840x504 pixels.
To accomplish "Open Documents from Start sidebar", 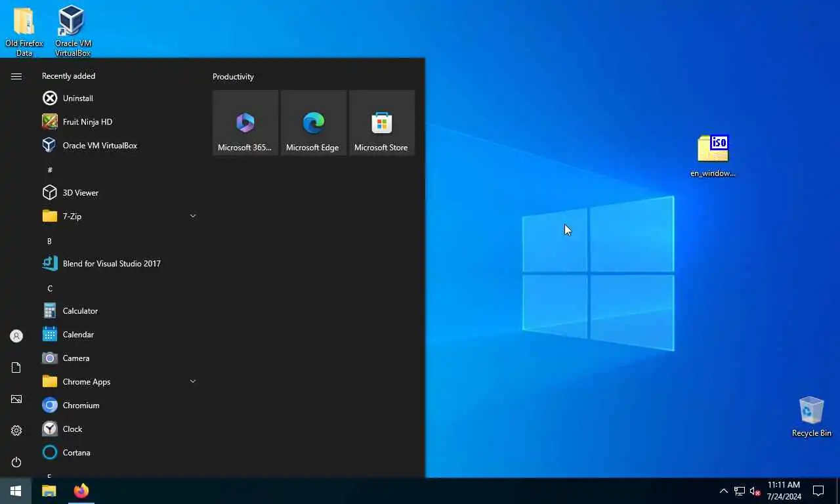I will pyautogui.click(x=16, y=367).
